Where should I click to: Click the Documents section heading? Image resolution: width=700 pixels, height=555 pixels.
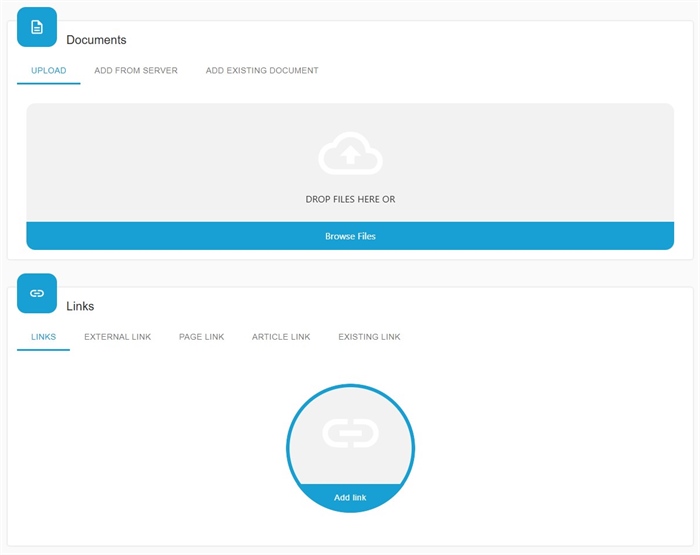coord(96,40)
